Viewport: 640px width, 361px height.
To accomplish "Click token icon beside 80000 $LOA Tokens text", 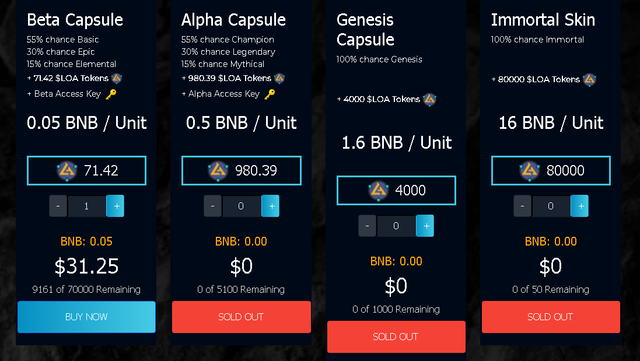I will coord(589,79).
